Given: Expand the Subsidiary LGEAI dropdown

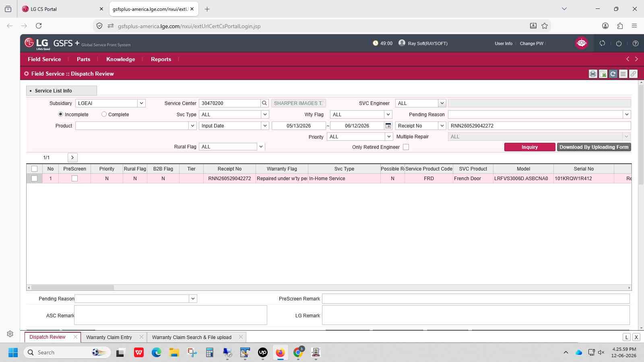Looking at the screenshot, I should [141, 103].
